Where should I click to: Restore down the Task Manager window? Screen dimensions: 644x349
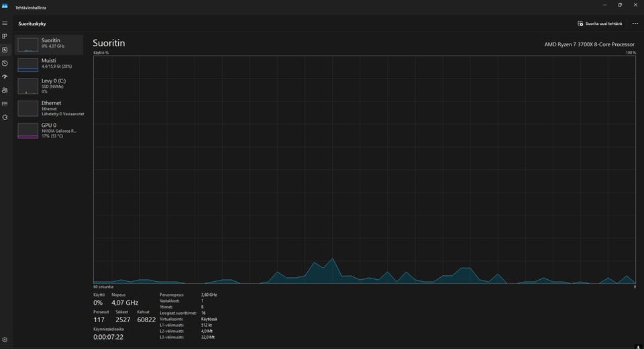[x=620, y=5]
